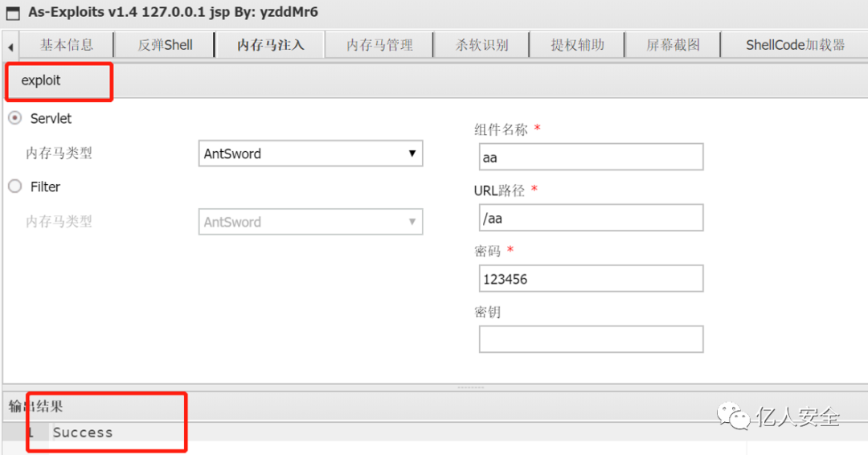Switch to the 反弹Shell tab
Screen dimensions: 868x455
(165, 45)
